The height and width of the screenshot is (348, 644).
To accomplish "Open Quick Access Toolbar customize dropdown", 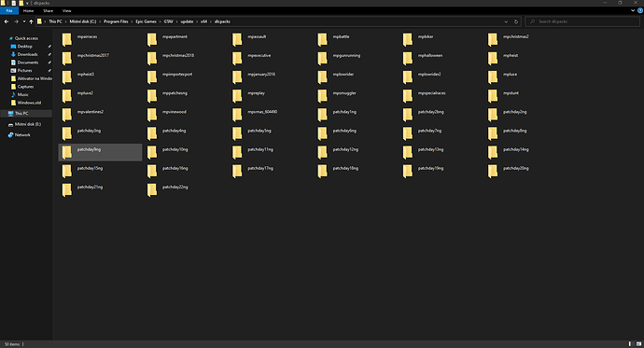I will point(27,3).
